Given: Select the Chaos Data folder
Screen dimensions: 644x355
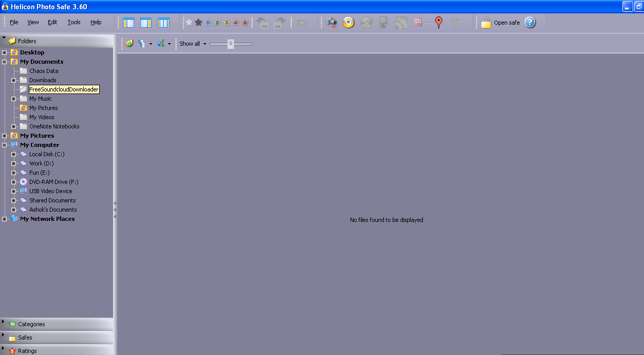Looking at the screenshot, I should point(44,71).
